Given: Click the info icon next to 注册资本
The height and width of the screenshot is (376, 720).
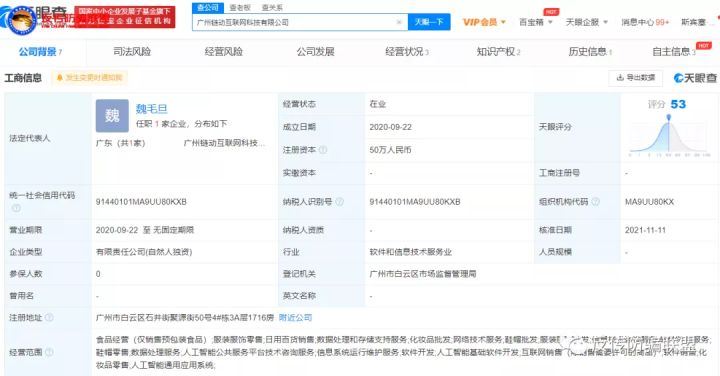Looking at the screenshot, I should click(x=323, y=150).
